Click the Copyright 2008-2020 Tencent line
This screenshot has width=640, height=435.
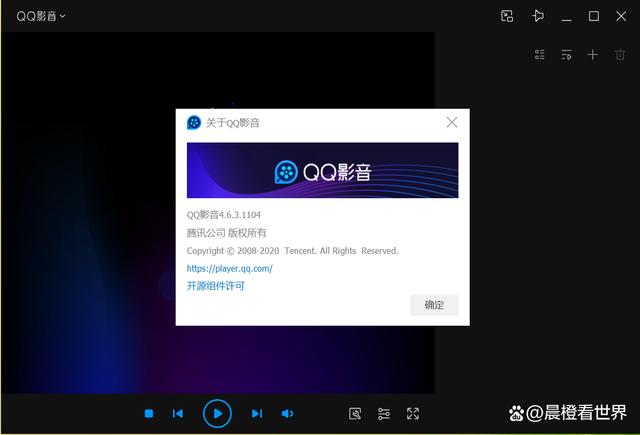pos(292,251)
